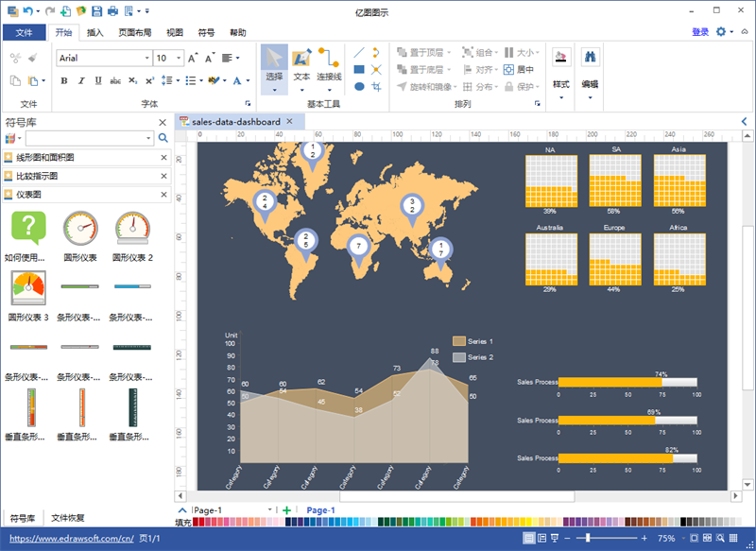Click the crop tool icon
Viewport: 756px width, 551px height.
(376, 86)
